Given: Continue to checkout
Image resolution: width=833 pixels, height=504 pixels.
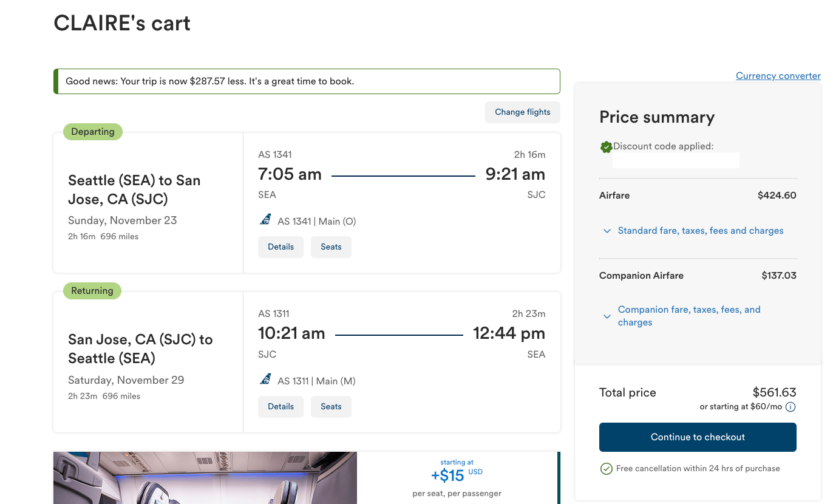Looking at the screenshot, I should pos(698,437).
